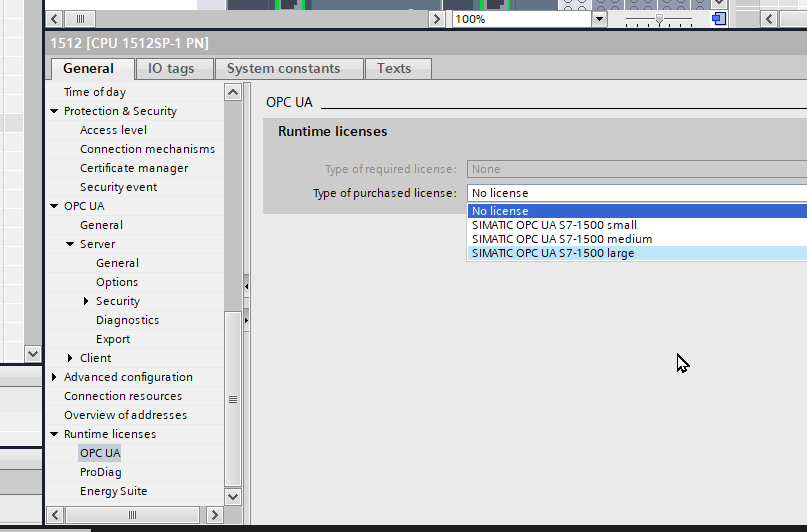Choose SIMATIC OPC UA S7-1500 large
The height and width of the screenshot is (532, 807).
coord(637,253)
